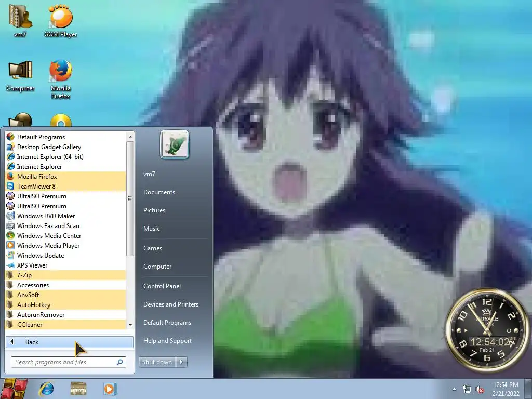The width and height of the screenshot is (532, 399).
Task: Click the XPS Viewer icon
Action: point(10,265)
